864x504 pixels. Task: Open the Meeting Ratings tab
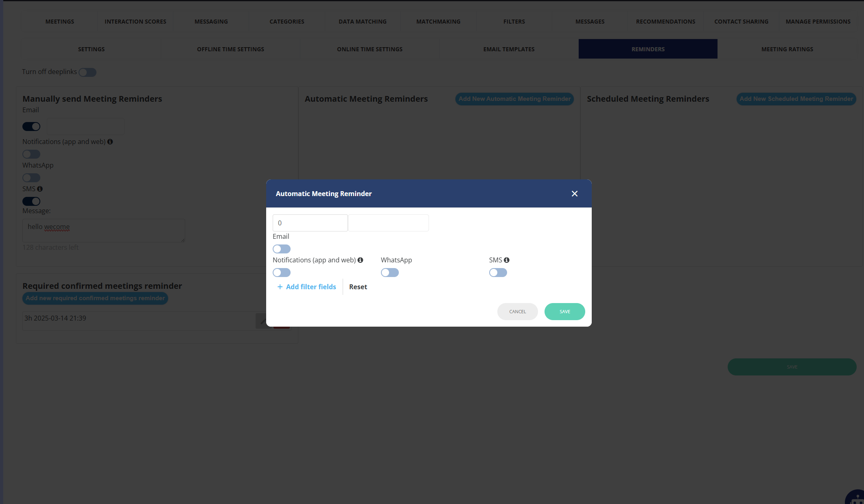(787, 49)
